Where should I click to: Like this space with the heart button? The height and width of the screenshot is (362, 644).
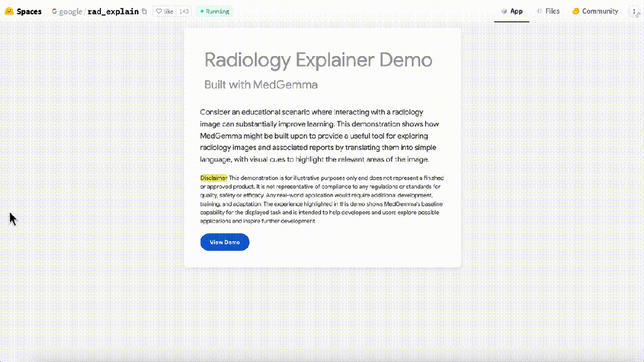click(x=165, y=11)
